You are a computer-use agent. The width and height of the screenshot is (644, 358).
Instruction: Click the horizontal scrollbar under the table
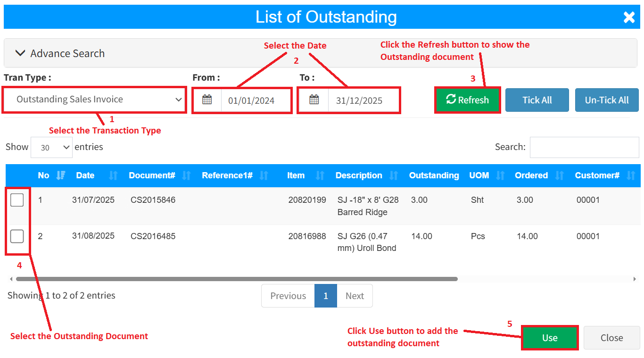pos(236,279)
